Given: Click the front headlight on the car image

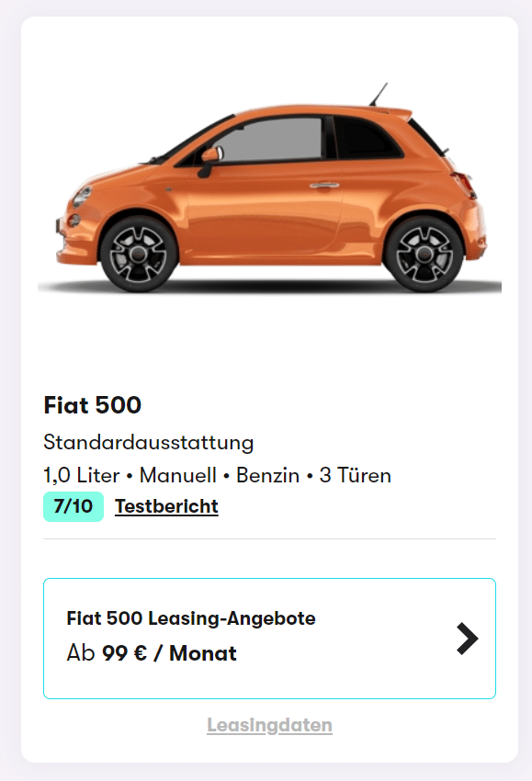Looking at the screenshot, I should pos(82,197).
